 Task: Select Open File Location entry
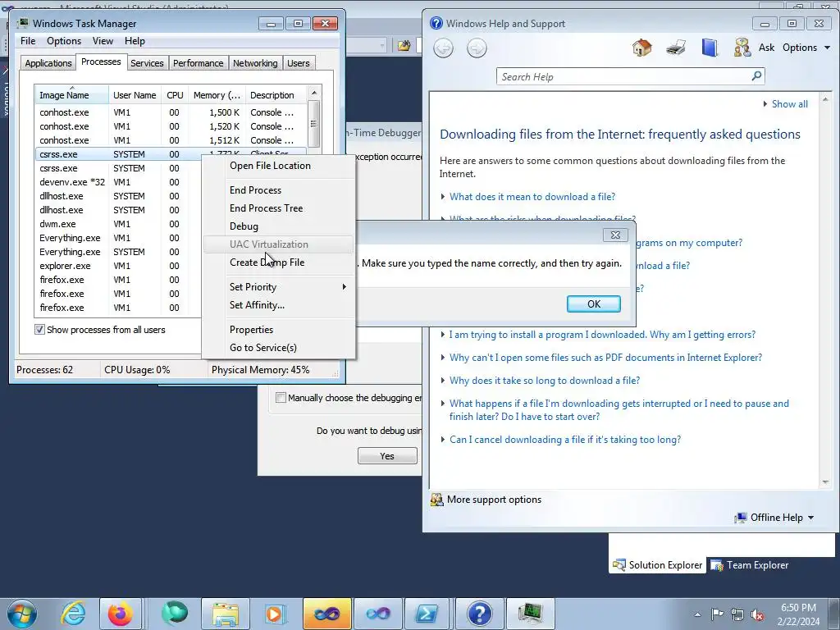[279, 166]
